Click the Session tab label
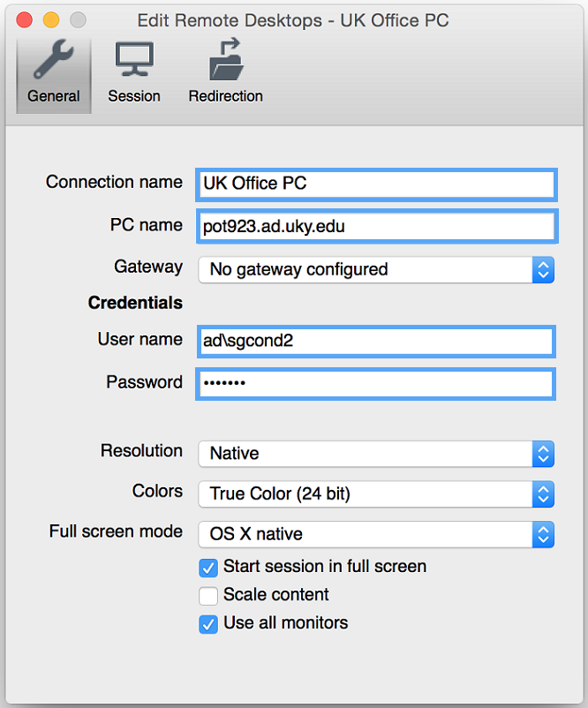This screenshot has height=708, width=588. (x=134, y=96)
